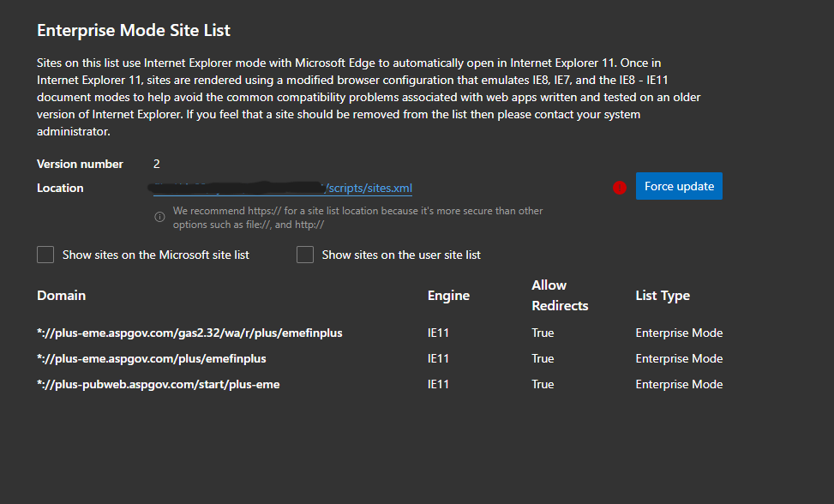This screenshot has height=504, width=834.
Task: Click the List Type column header
Action: tap(663, 296)
